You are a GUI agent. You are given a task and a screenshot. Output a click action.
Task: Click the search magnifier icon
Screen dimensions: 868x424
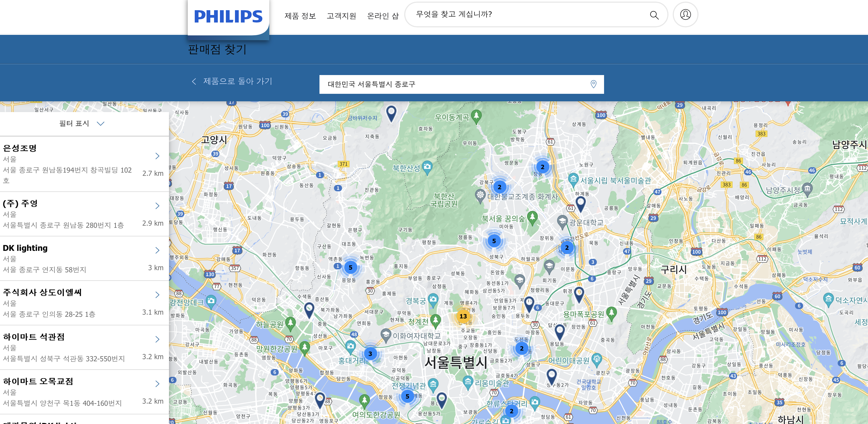point(654,15)
